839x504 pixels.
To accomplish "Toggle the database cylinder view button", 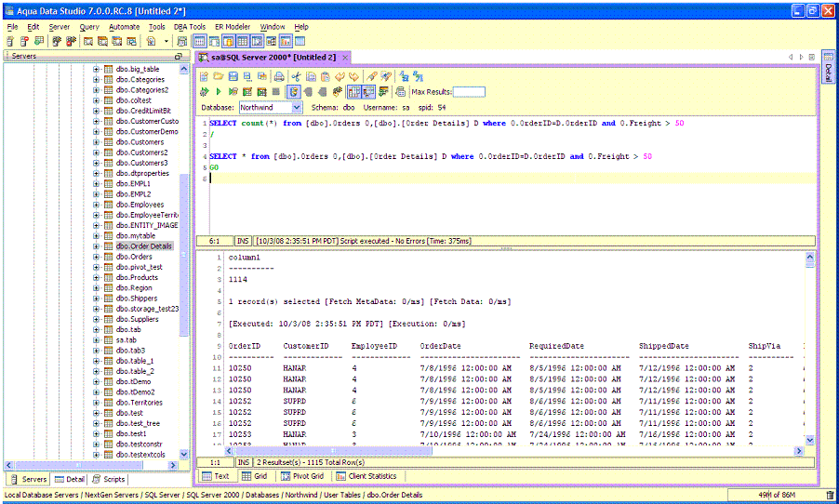I will 229,41.
